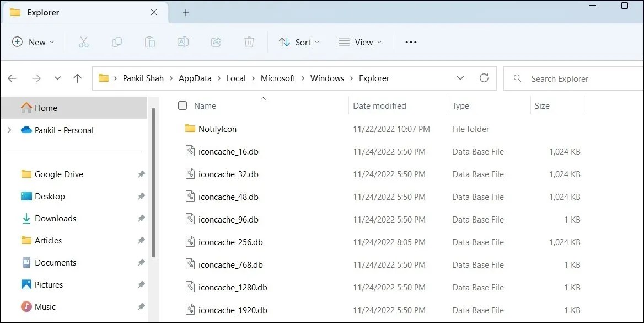The height and width of the screenshot is (323, 644).
Task: Click the pin icon beside Music
Action: tap(141, 306)
